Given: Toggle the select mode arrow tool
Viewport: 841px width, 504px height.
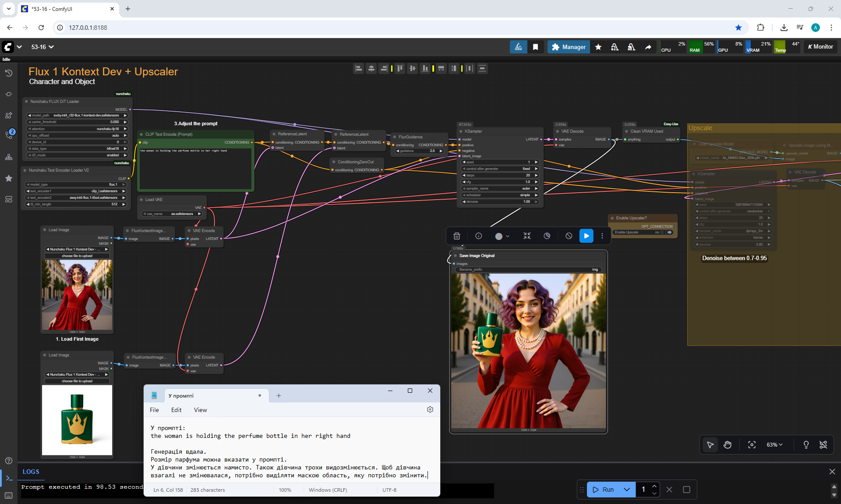Looking at the screenshot, I should coord(710,445).
